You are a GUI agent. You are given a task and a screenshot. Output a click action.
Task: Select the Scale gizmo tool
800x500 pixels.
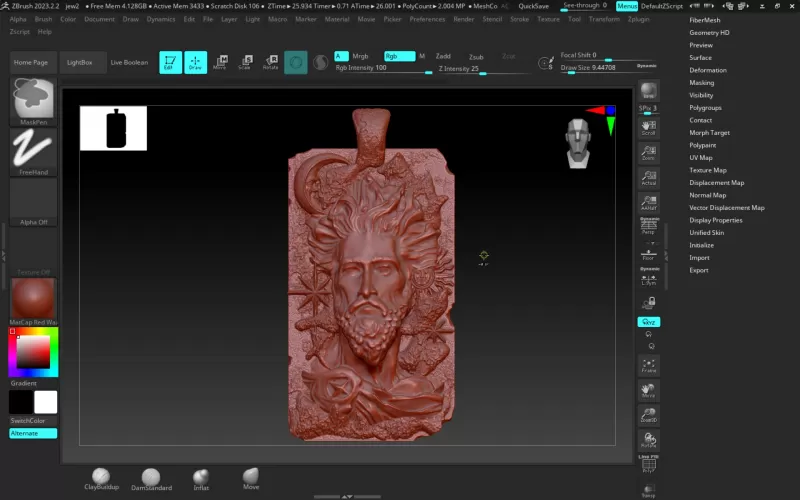245,62
